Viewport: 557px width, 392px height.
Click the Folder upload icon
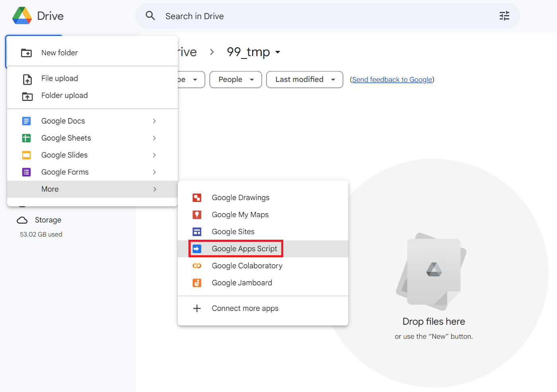[x=27, y=96]
